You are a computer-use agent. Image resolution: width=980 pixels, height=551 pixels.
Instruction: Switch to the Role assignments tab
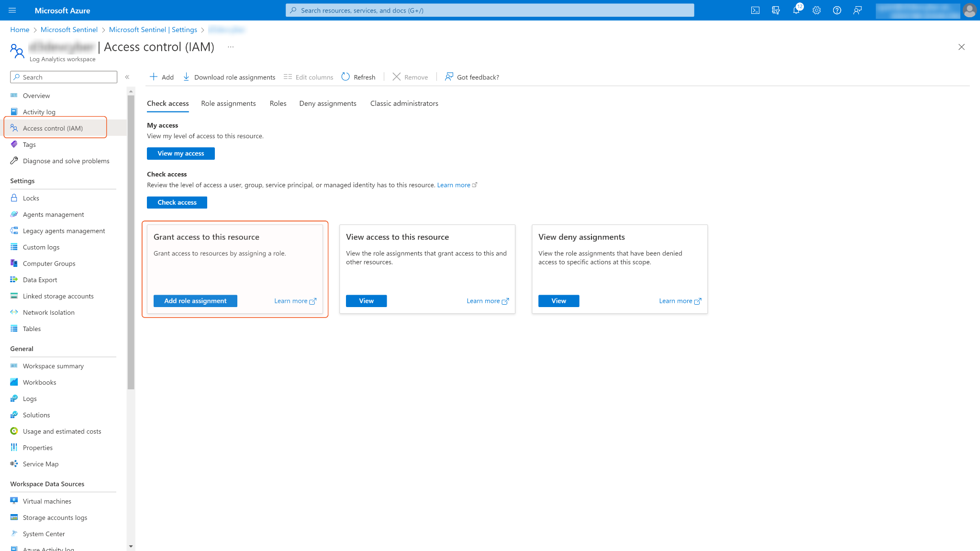[x=228, y=103]
